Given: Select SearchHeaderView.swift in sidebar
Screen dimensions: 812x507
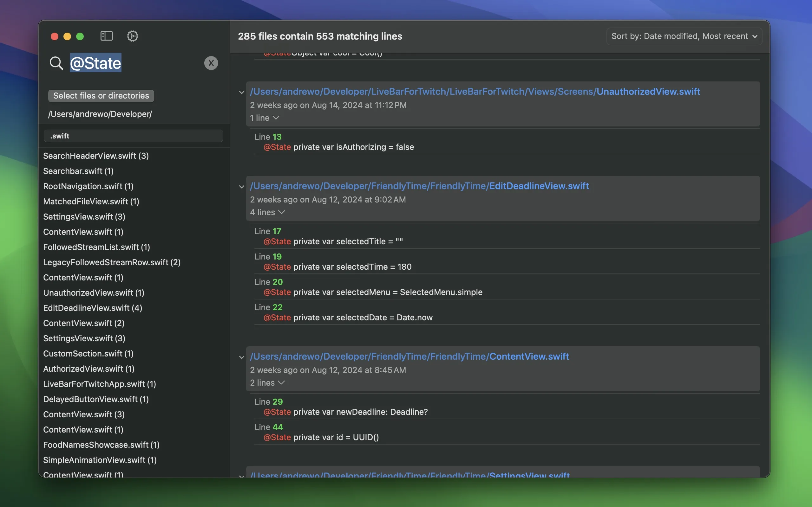Looking at the screenshot, I should (x=96, y=155).
